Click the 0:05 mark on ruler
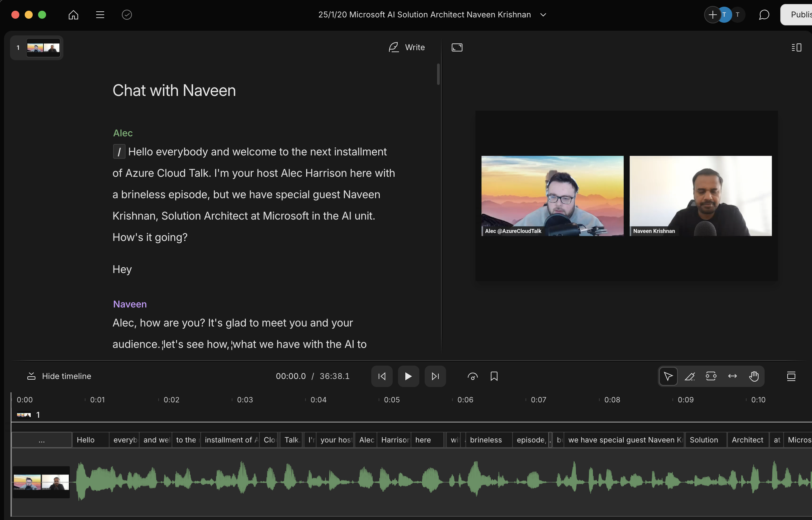The image size is (812, 520). [x=391, y=400]
